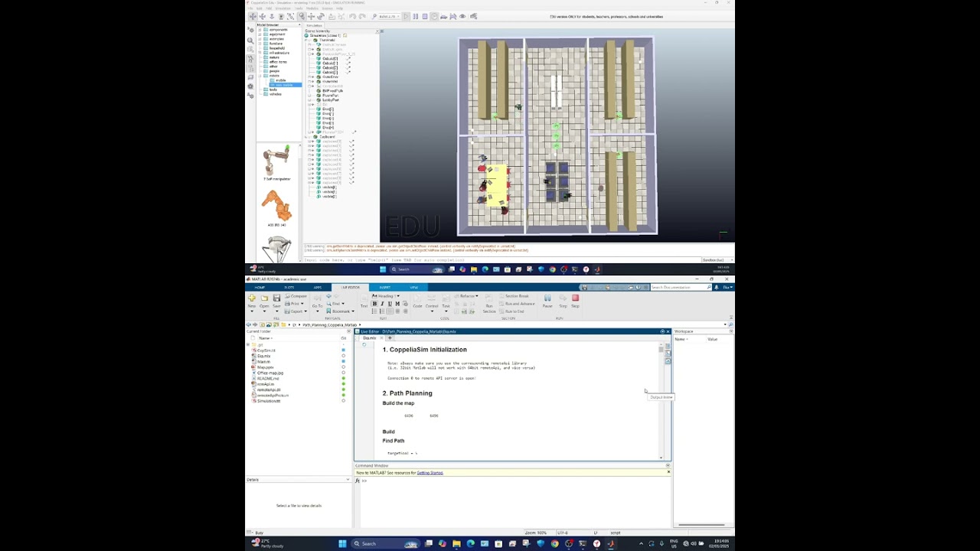The height and width of the screenshot is (551, 980).
Task: Select camera shift tool in CoppeliaSim toolbar
Action: pos(272,16)
